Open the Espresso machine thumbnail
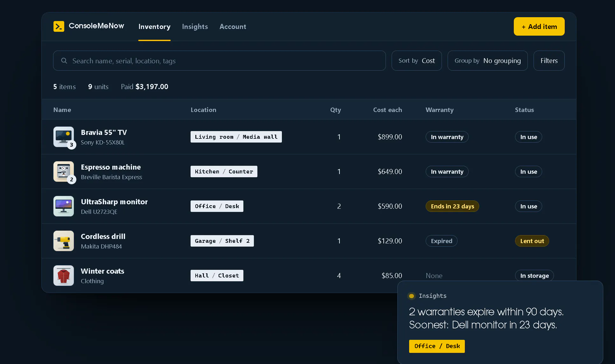The image size is (615, 364). point(64,171)
